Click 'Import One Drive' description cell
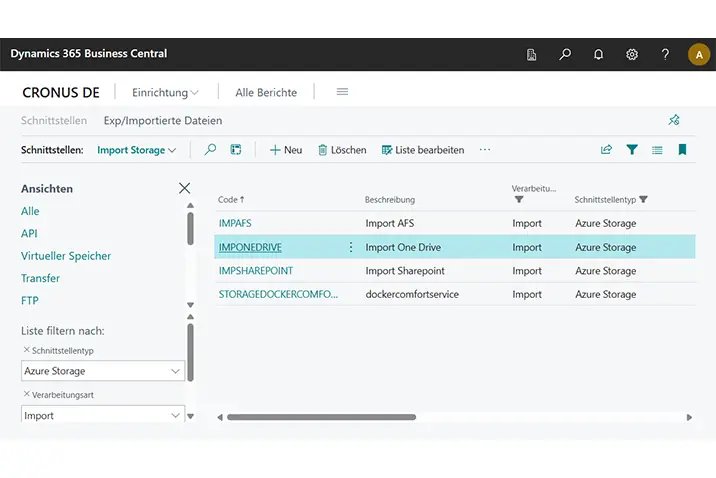Image resolution: width=716 pixels, height=478 pixels. point(403,247)
